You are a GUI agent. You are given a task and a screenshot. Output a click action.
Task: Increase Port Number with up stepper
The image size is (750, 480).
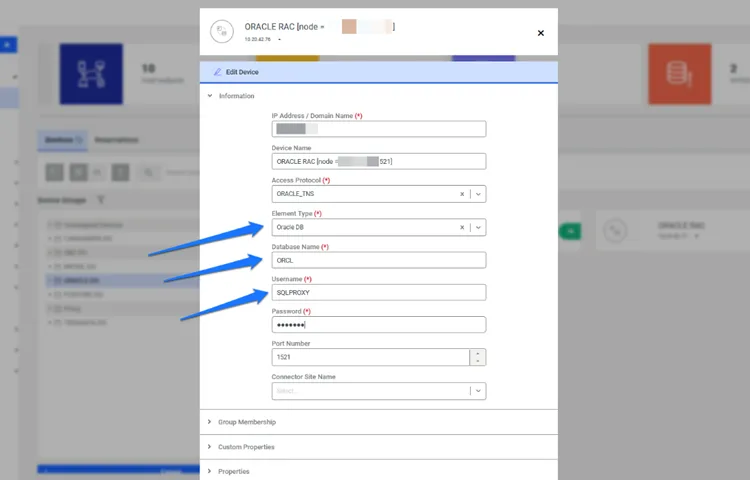point(478,354)
